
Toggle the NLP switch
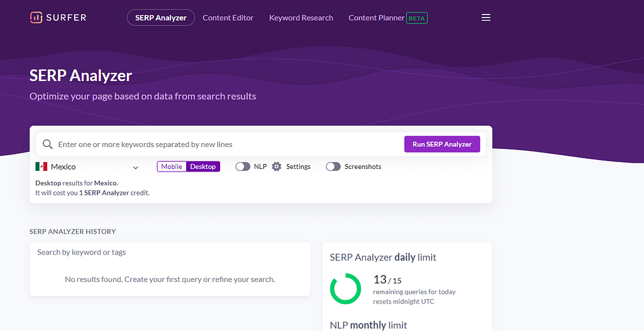243,166
